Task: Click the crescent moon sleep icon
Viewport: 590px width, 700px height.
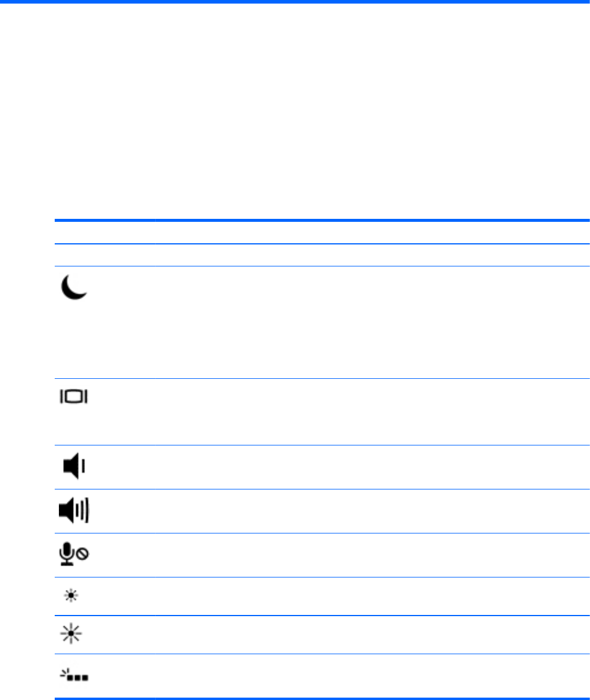Action: (x=74, y=288)
